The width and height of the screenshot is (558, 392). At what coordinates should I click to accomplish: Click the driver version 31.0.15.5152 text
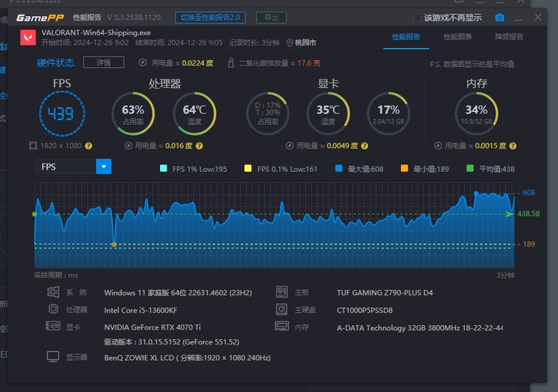tap(172, 342)
